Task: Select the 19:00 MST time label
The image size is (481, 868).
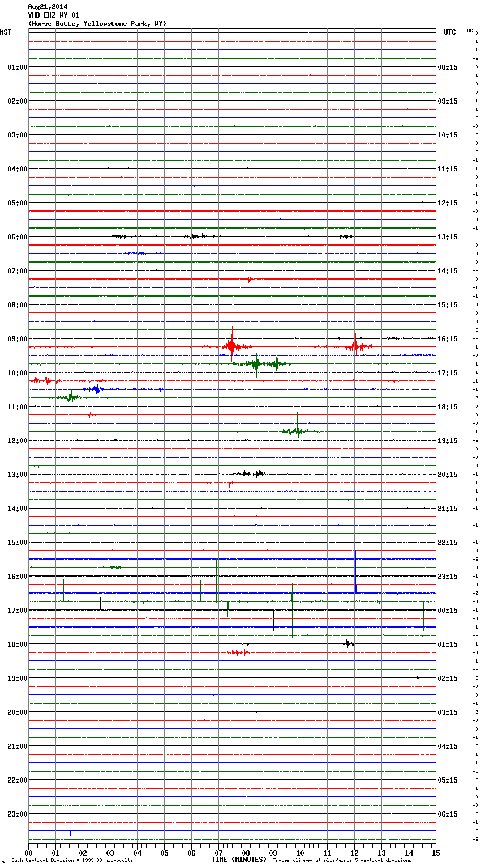Action: [x=18, y=678]
